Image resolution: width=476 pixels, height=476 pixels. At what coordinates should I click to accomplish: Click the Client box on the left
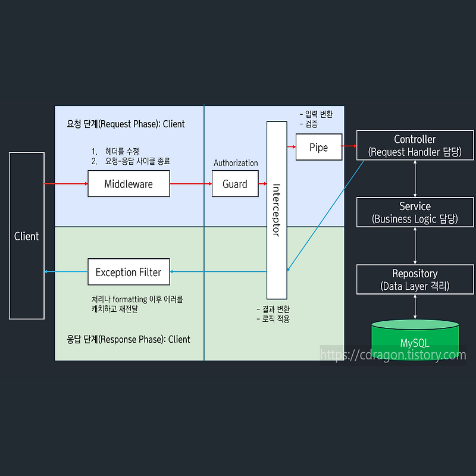26,236
